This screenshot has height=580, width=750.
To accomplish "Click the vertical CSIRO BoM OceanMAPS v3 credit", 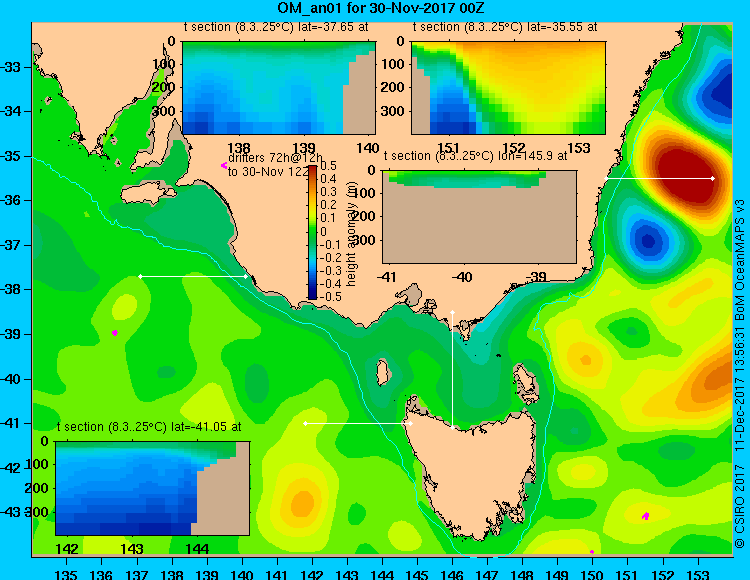I will tap(739, 374).
